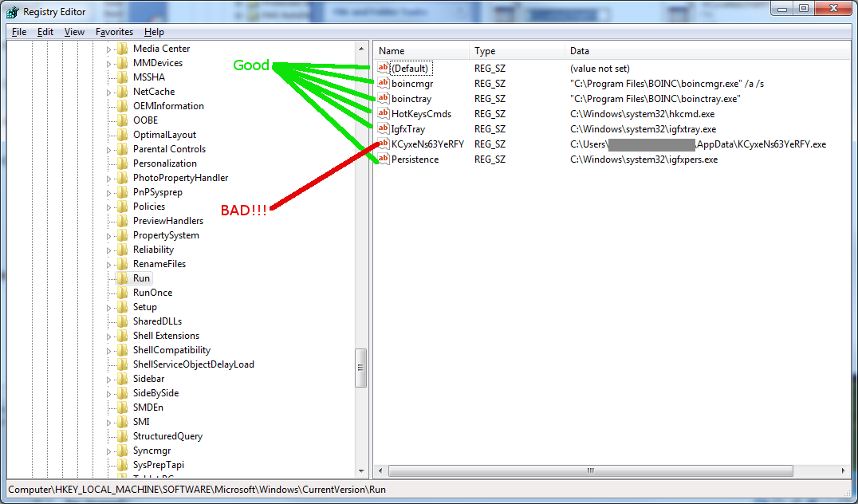Click the HotKeysCmds string value icon
This screenshot has width=858, height=504.
point(384,113)
